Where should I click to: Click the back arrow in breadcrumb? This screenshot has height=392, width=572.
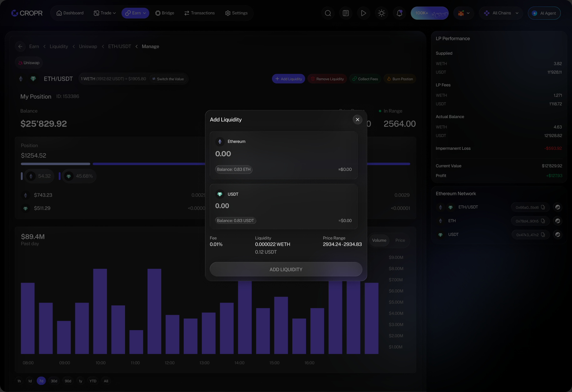tap(20, 47)
